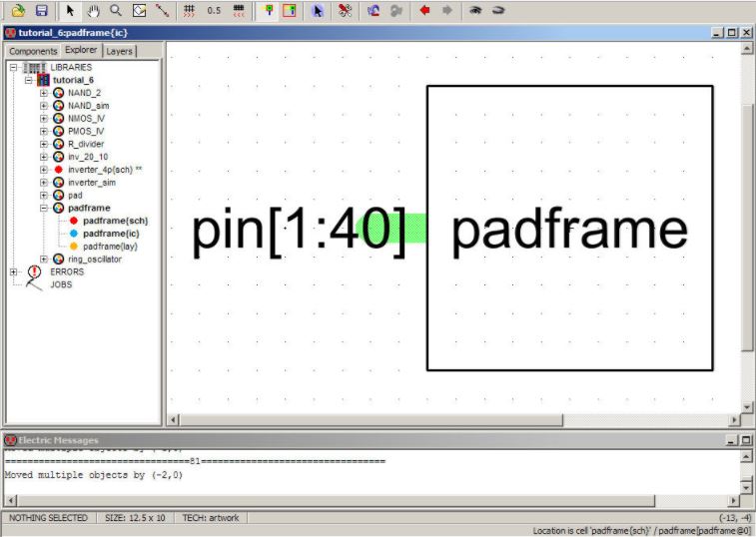This screenshot has width=756, height=537.
Task: Switch to the Layers tab
Action: [119, 51]
